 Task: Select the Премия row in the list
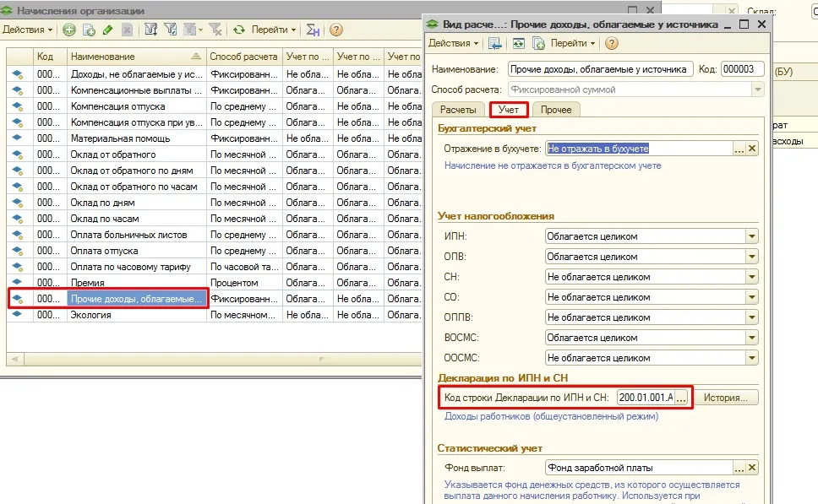214,283
